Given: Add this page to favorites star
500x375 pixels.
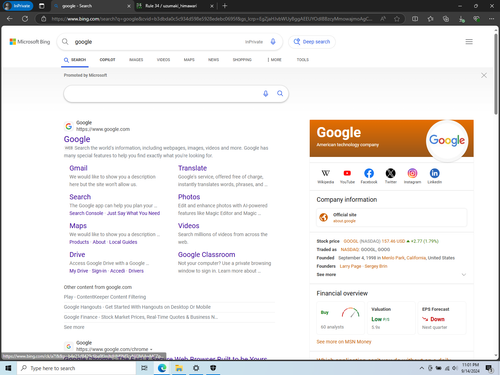Looking at the screenshot, I should 397,19.
